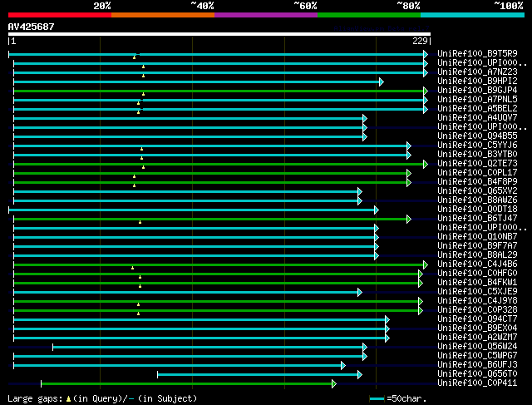This screenshot has width=532, height=405.
Task: Click the UniRef100_Q10NB7 text
Action: [477, 237]
